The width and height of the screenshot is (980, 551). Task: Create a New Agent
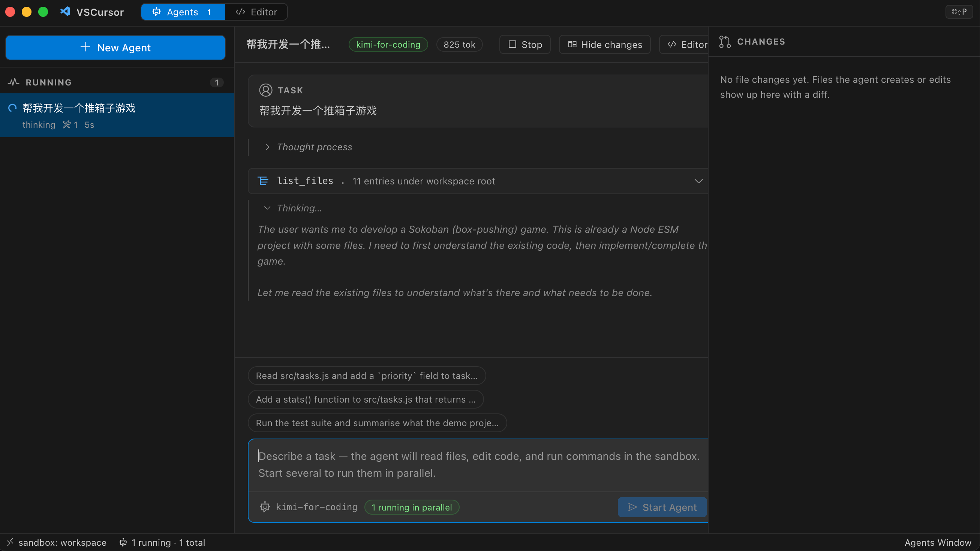point(115,48)
